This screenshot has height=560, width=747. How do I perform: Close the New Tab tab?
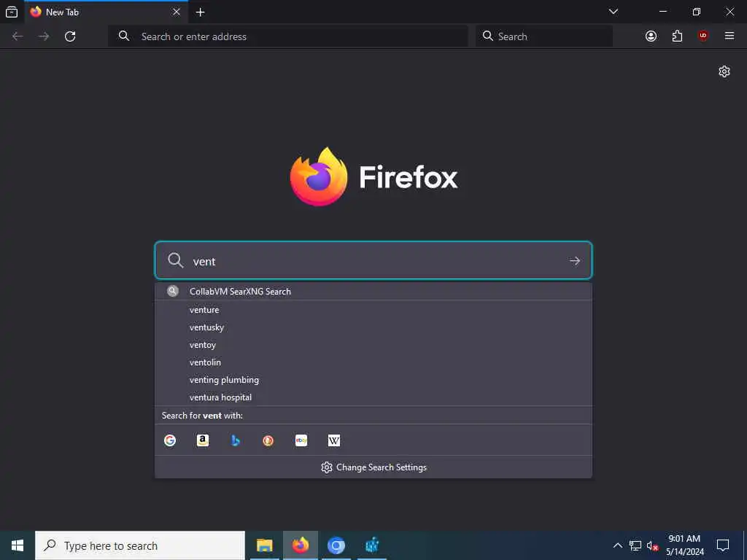coord(177,12)
